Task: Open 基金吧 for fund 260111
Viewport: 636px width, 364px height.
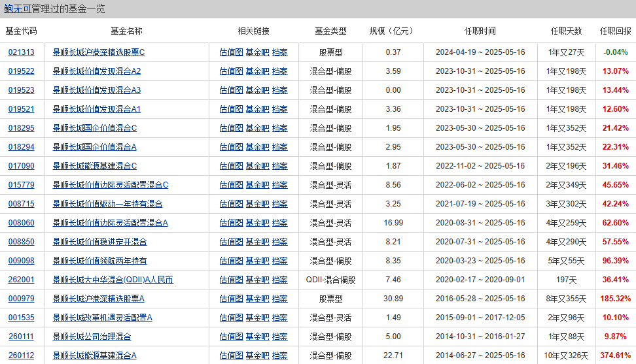Action: 257,337
